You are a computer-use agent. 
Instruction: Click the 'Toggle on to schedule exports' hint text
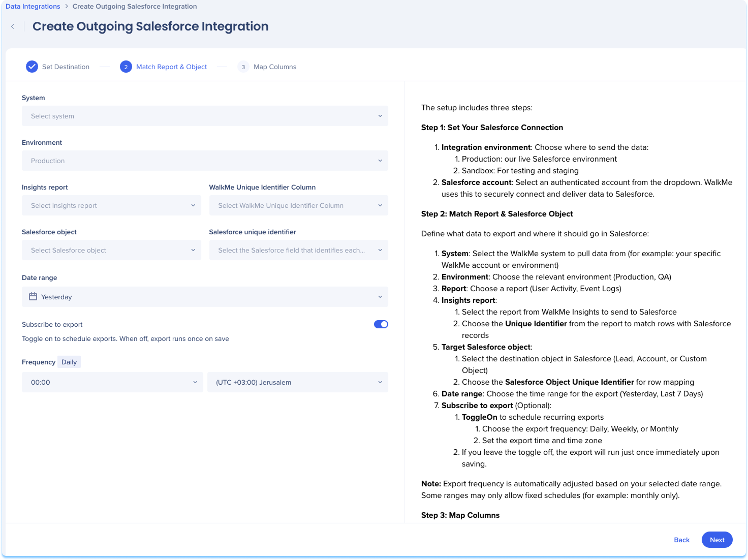(126, 338)
